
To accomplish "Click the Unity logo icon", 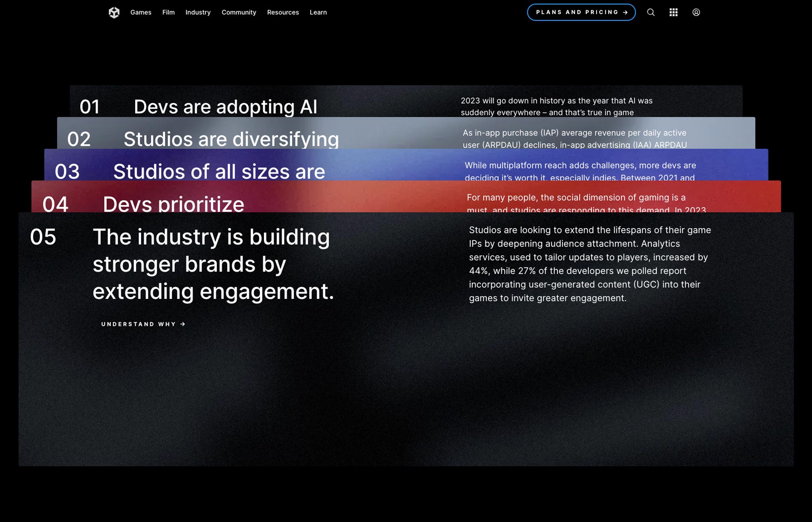I will [114, 12].
